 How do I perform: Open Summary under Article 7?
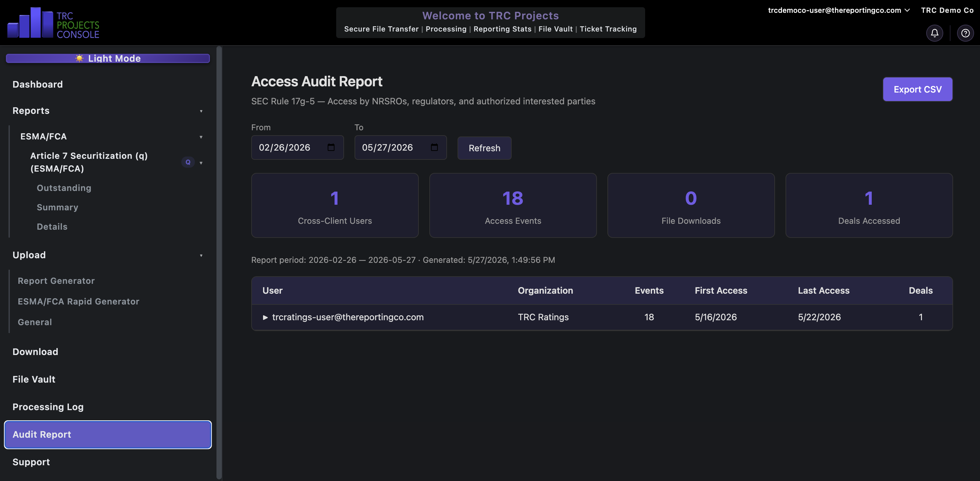57,207
